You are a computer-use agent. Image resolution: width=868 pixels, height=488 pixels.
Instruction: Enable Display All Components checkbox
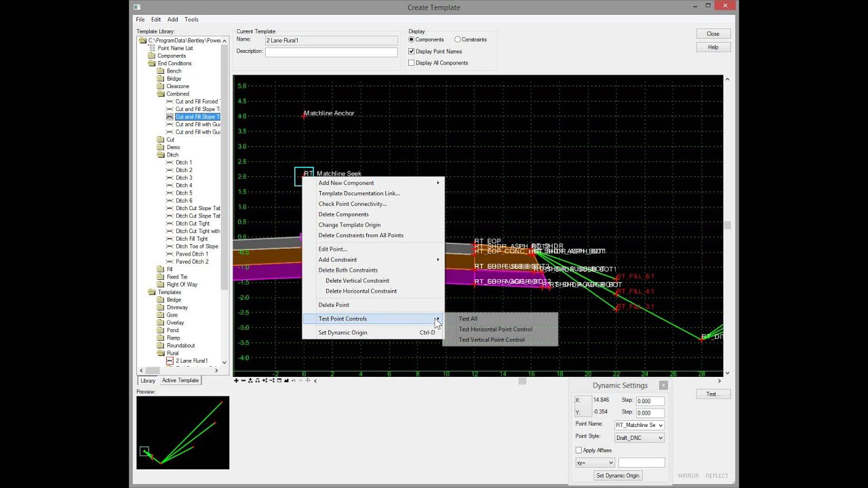click(x=411, y=63)
